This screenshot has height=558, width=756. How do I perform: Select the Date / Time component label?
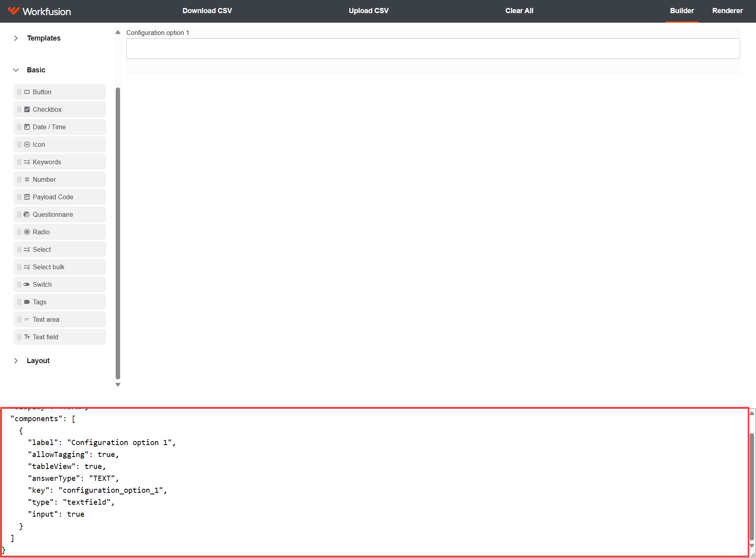49,127
